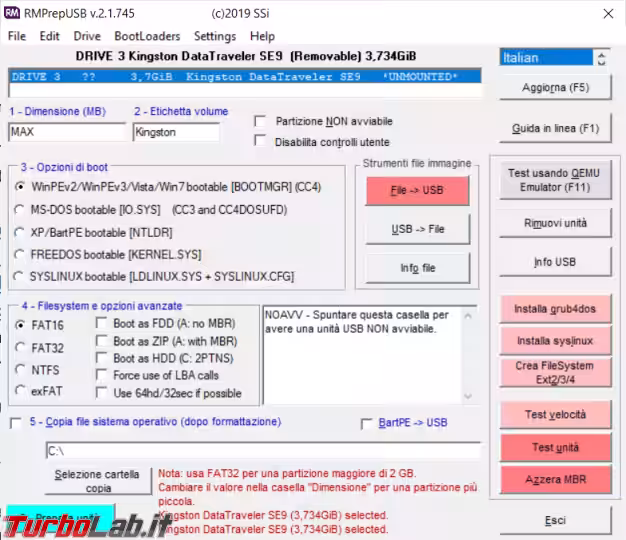
Task: Select FREEDOS bootable KERNEL.SYS option
Action: click(19, 254)
